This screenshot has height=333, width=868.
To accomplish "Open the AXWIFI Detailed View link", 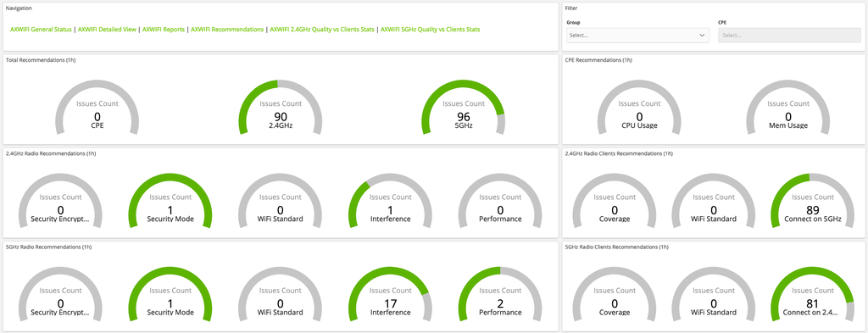I will 107,30.
